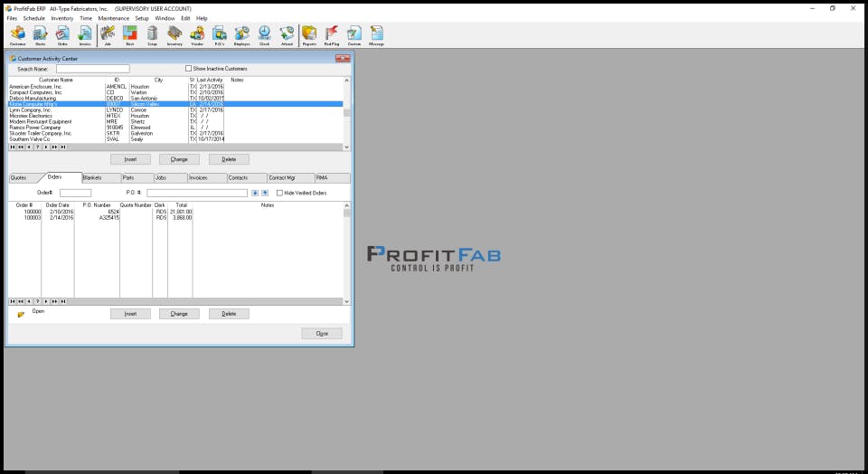Image resolution: width=868 pixels, height=474 pixels.
Task: Click Insert button under customer list
Action: click(x=130, y=159)
